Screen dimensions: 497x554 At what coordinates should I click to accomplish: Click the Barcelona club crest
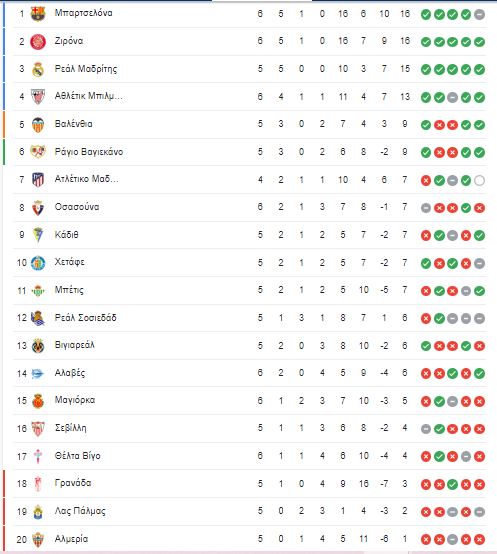click(x=38, y=14)
